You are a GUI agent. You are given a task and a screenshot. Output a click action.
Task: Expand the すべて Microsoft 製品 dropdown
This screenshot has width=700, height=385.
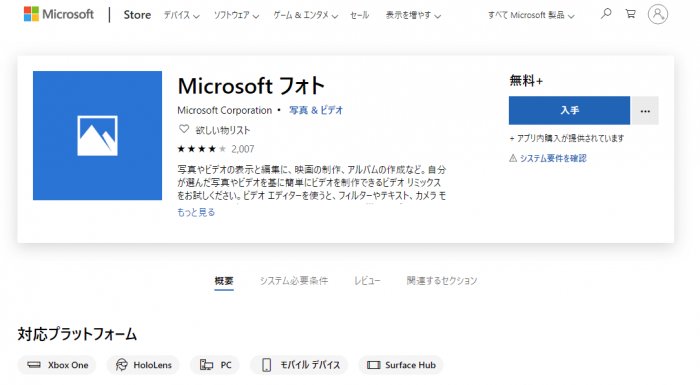tap(531, 15)
